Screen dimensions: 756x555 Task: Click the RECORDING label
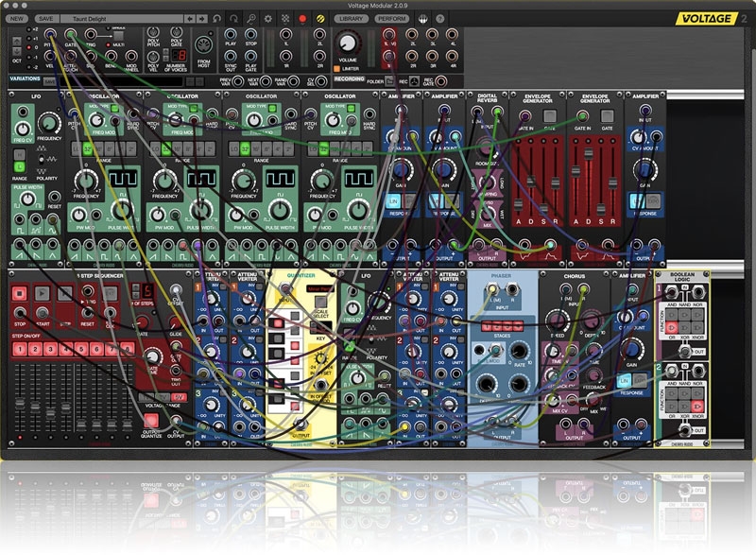349,78
